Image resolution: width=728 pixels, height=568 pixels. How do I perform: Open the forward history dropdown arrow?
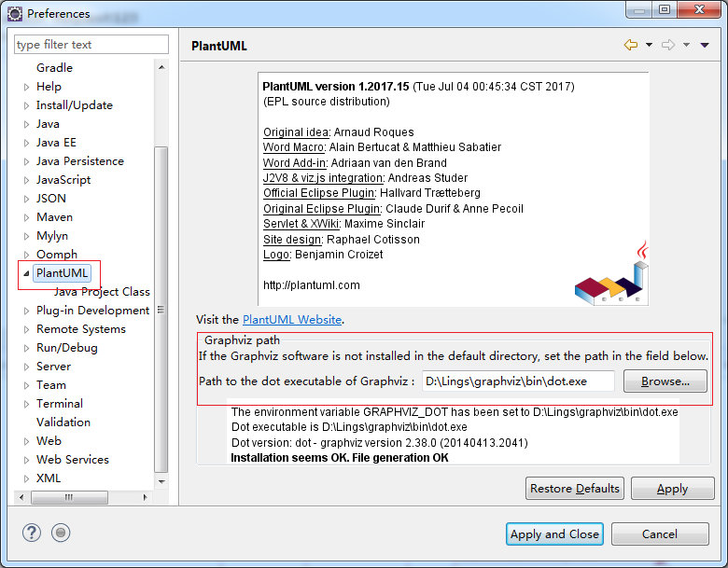point(686,45)
